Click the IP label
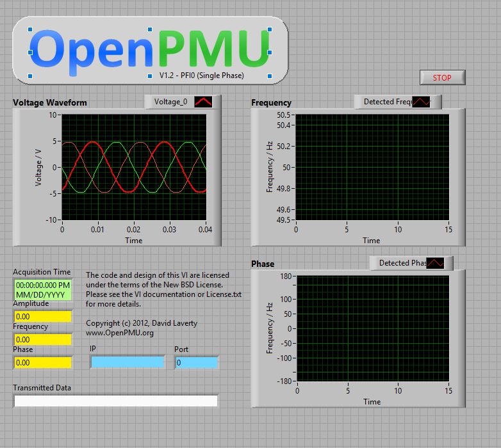Screen dimensions: 501x448 [93, 349]
